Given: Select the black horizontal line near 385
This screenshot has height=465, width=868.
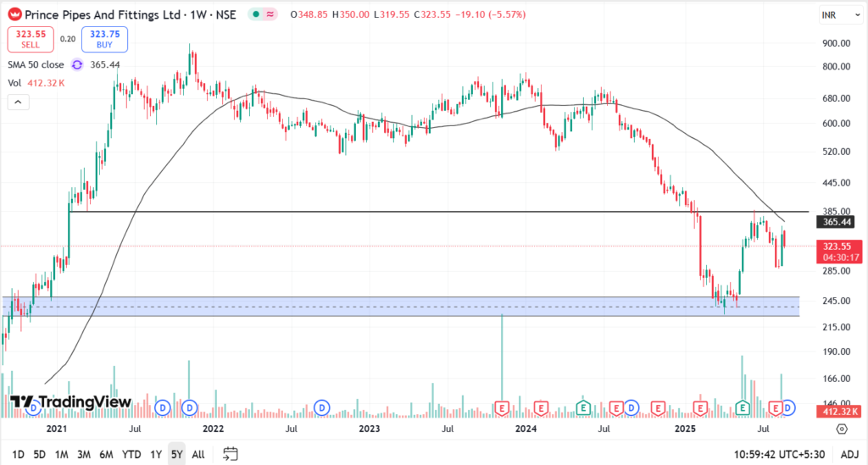Looking at the screenshot, I should [437, 212].
